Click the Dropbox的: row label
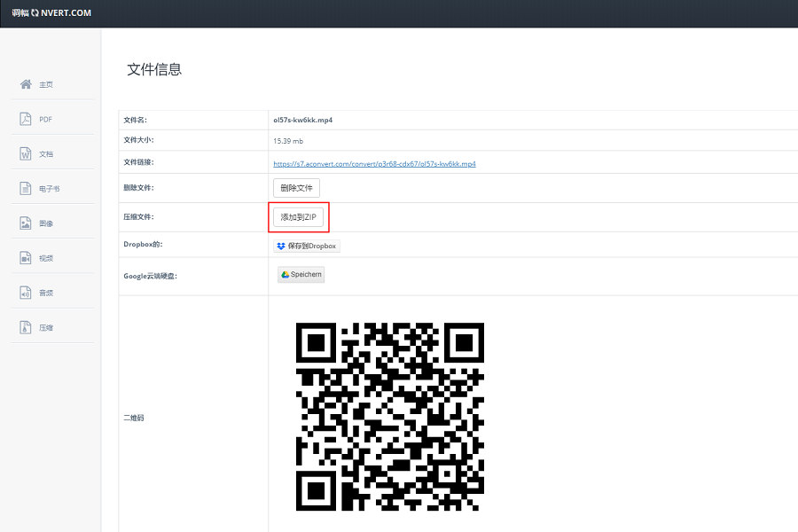 pos(143,245)
